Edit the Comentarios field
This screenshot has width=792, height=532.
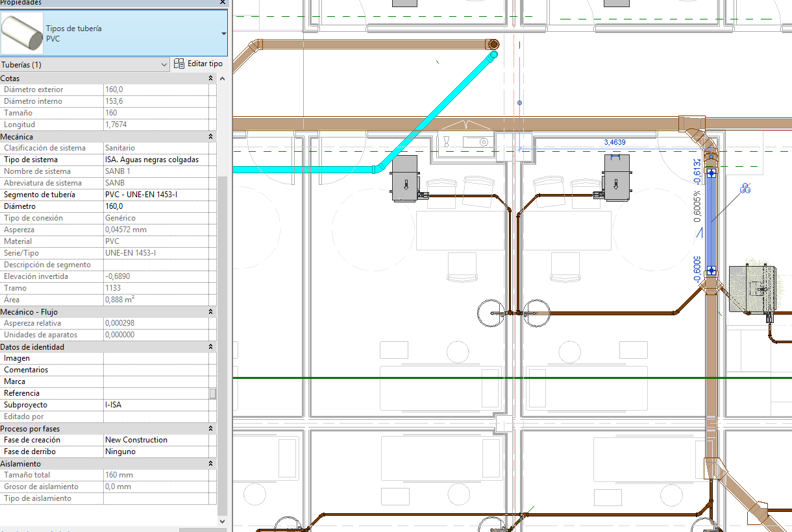(x=156, y=369)
